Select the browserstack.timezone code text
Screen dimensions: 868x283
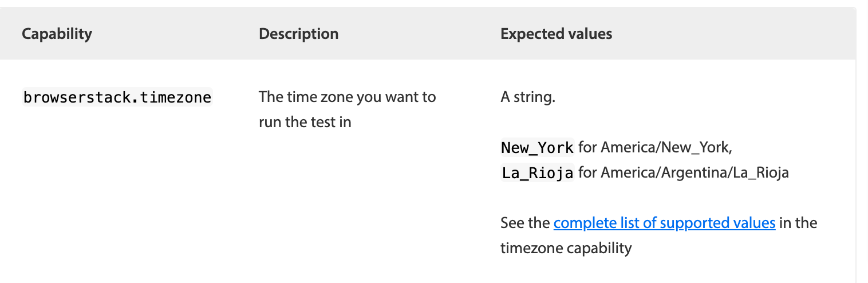pyautogui.click(x=117, y=97)
